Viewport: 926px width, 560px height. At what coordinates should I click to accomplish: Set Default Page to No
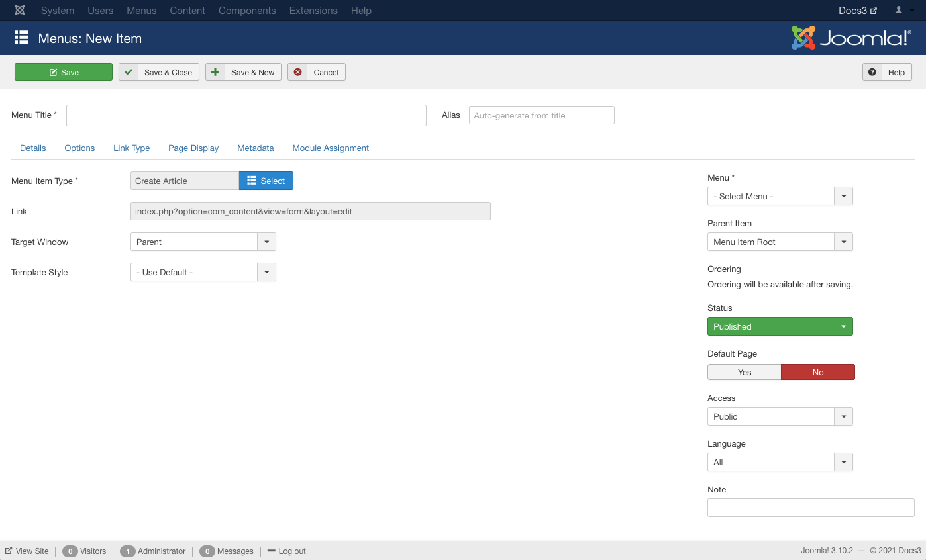[817, 372]
